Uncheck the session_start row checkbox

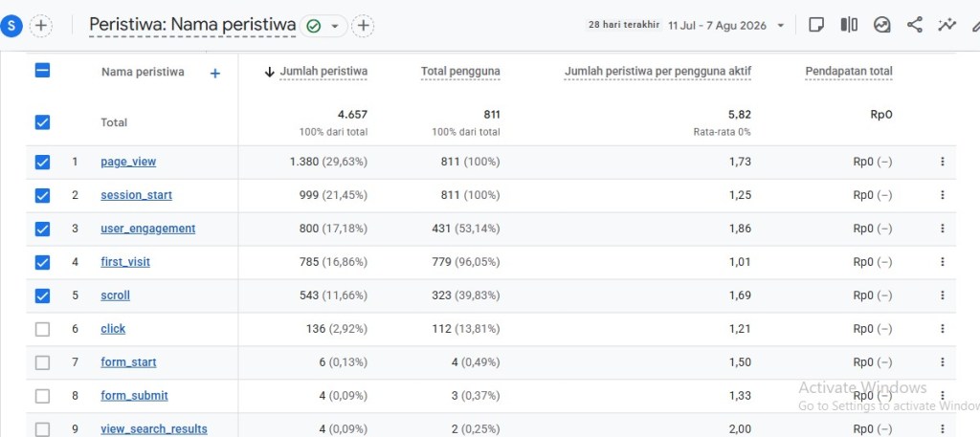pos(42,195)
